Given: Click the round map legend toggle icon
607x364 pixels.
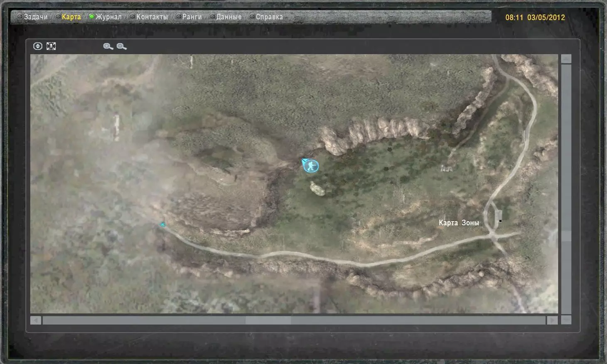Looking at the screenshot, I should (38, 46).
